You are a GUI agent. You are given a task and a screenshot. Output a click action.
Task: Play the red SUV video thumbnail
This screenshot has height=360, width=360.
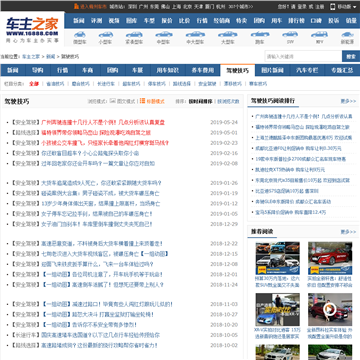coord(330,310)
